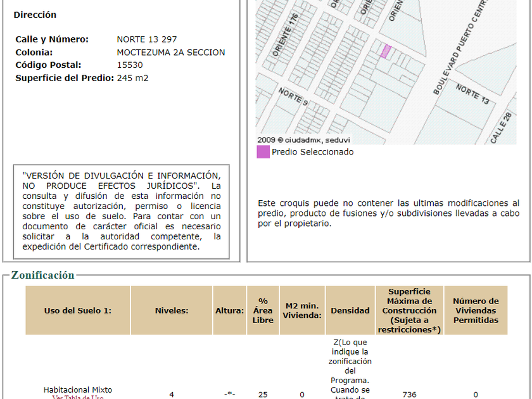The height and width of the screenshot is (399, 532).
Task: Click the '% Área Libre' column header
Action: tap(263, 310)
